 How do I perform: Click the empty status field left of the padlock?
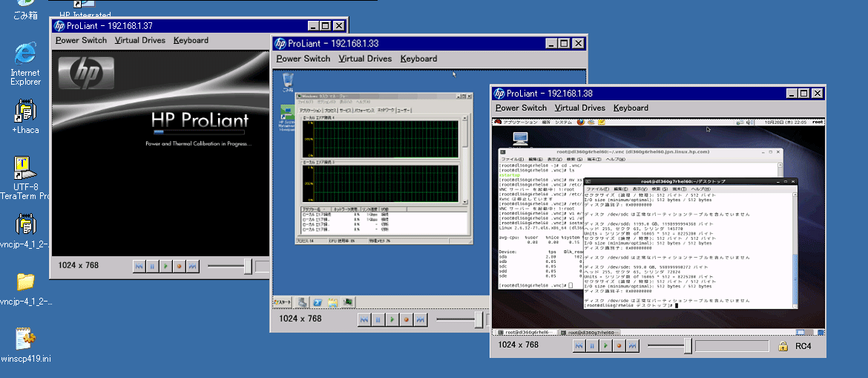point(731,346)
